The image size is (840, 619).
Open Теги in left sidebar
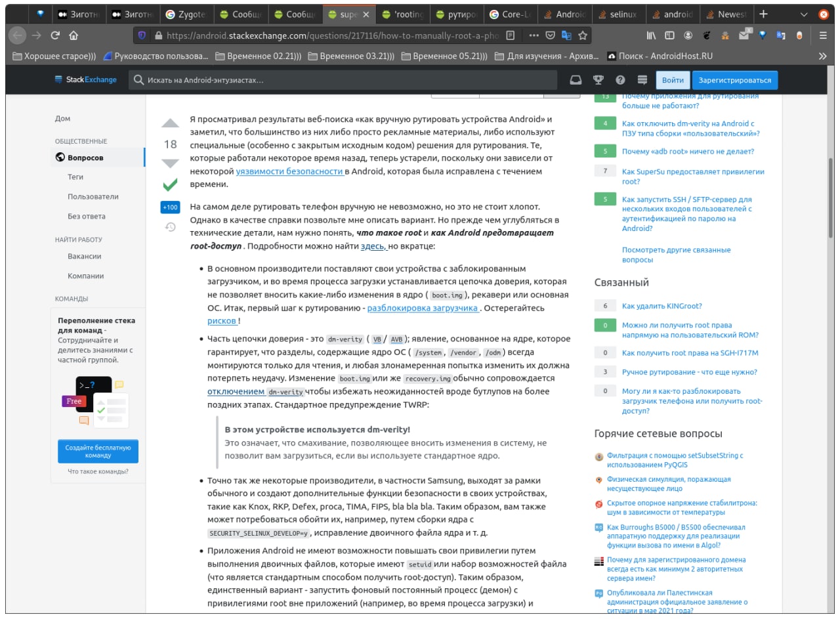(x=75, y=177)
